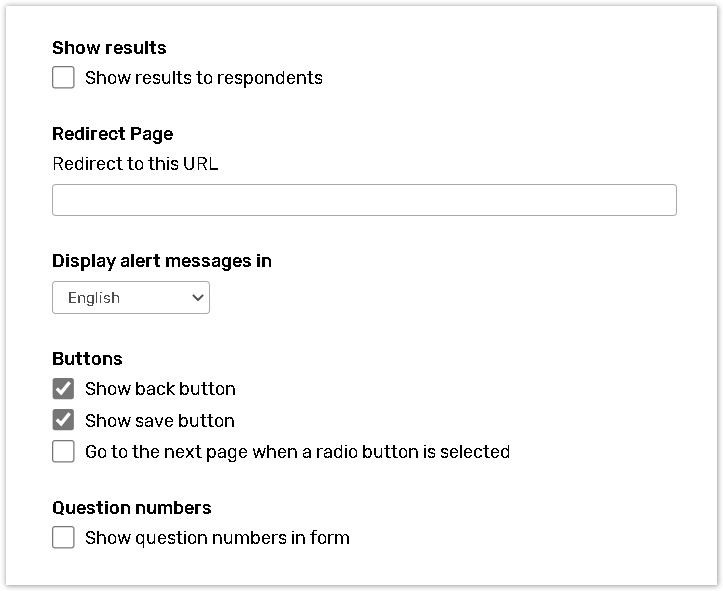
Task: Click the 'Redirect Page' section heading
Action: point(112,134)
